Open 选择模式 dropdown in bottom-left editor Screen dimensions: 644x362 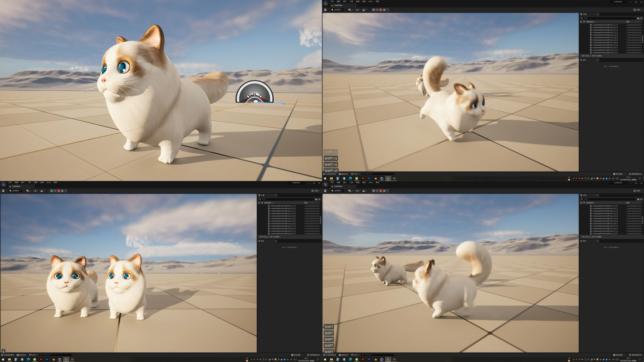pos(15,191)
